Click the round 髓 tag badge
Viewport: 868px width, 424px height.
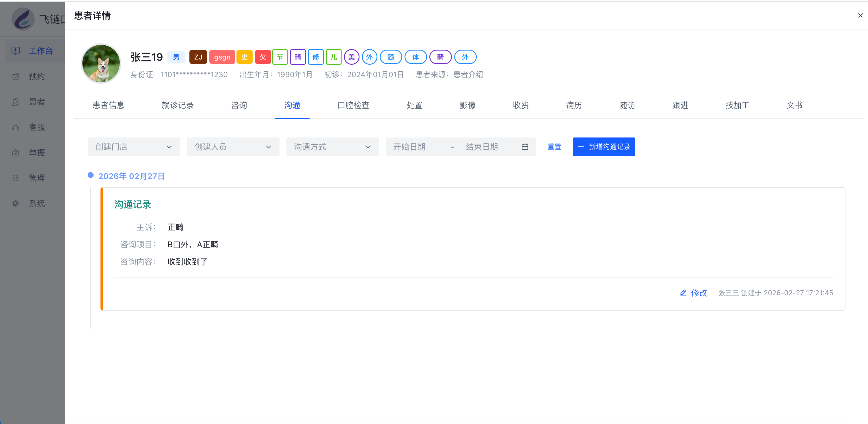(x=391, y=57)
